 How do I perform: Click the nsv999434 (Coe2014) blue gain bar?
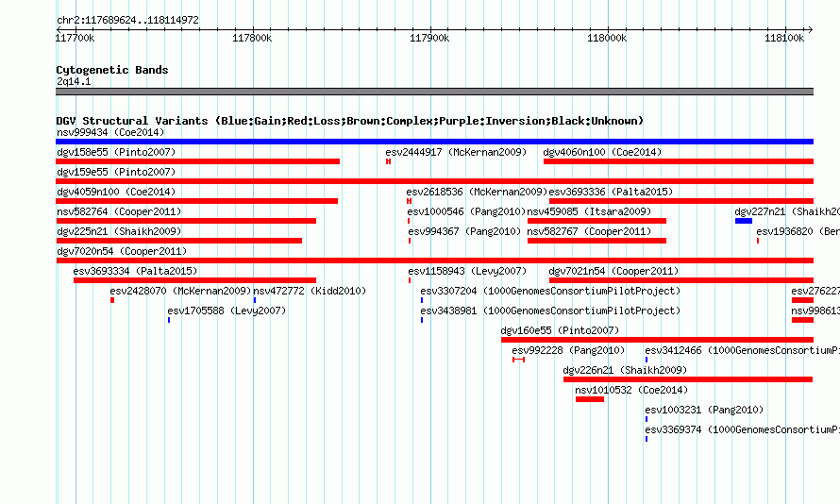click(x=434, y=142)
